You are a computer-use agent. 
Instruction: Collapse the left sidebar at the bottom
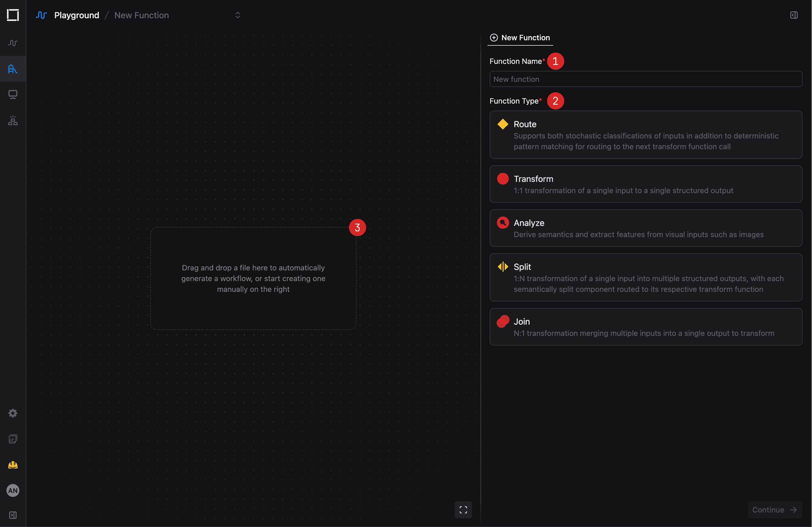(x=13, y=515)
